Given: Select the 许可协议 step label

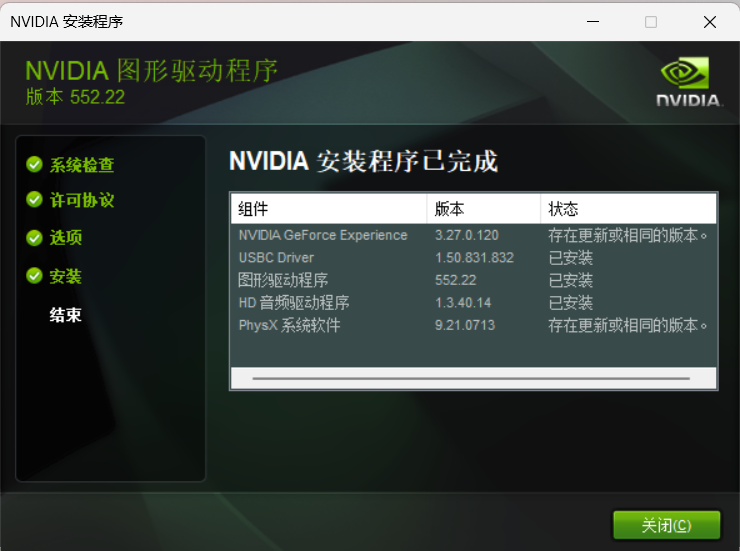Looking at the screenshot, I should pyautogui.click(x=82, y=200).
